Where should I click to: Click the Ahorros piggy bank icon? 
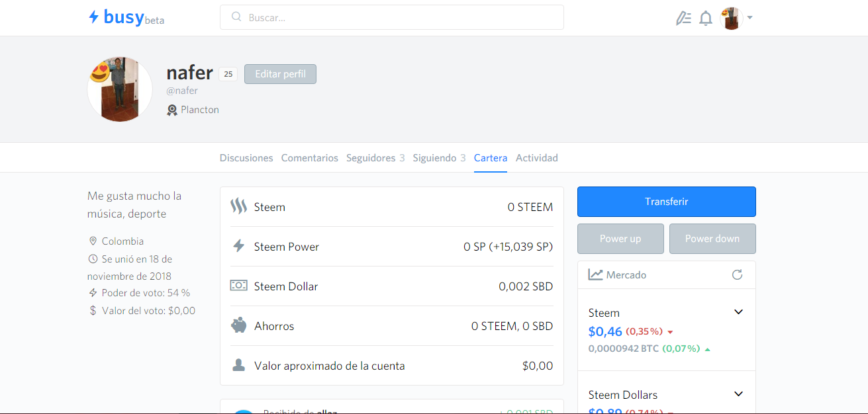tap(238, 325)
